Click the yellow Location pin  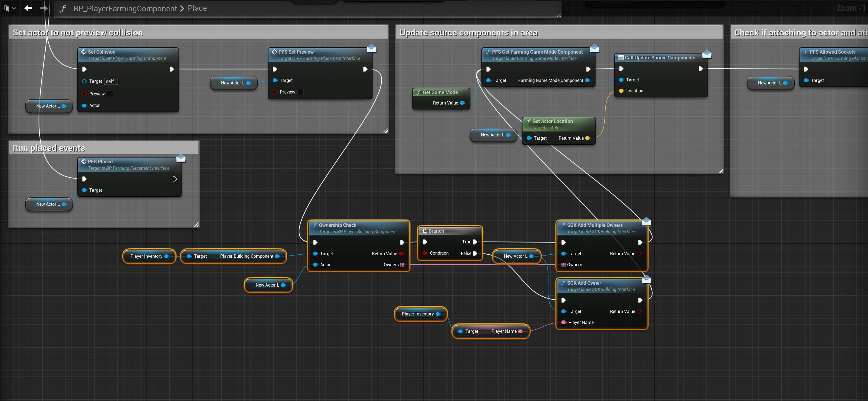(x=621, y=91)
